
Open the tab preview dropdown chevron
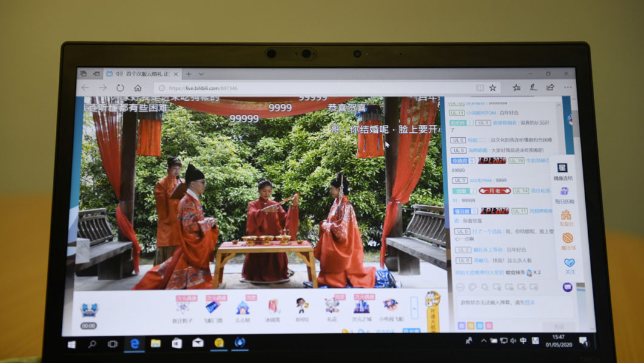(201, 74)
